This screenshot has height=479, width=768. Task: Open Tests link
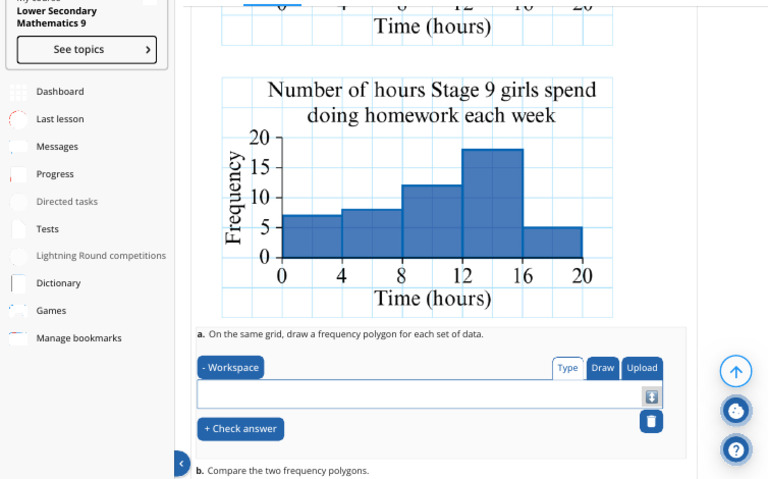point(48,229)
